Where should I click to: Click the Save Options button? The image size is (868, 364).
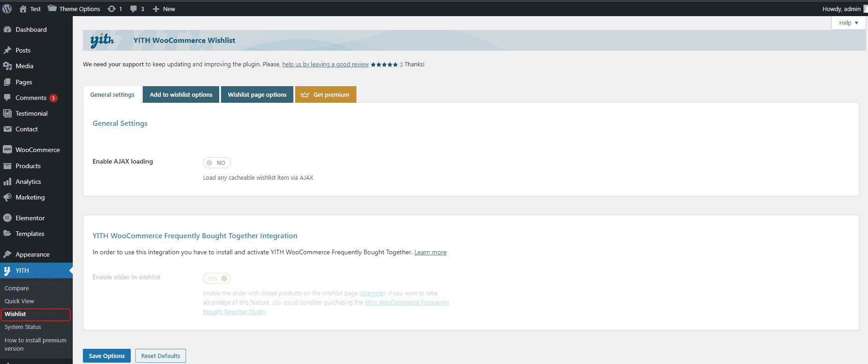point(107,356)
